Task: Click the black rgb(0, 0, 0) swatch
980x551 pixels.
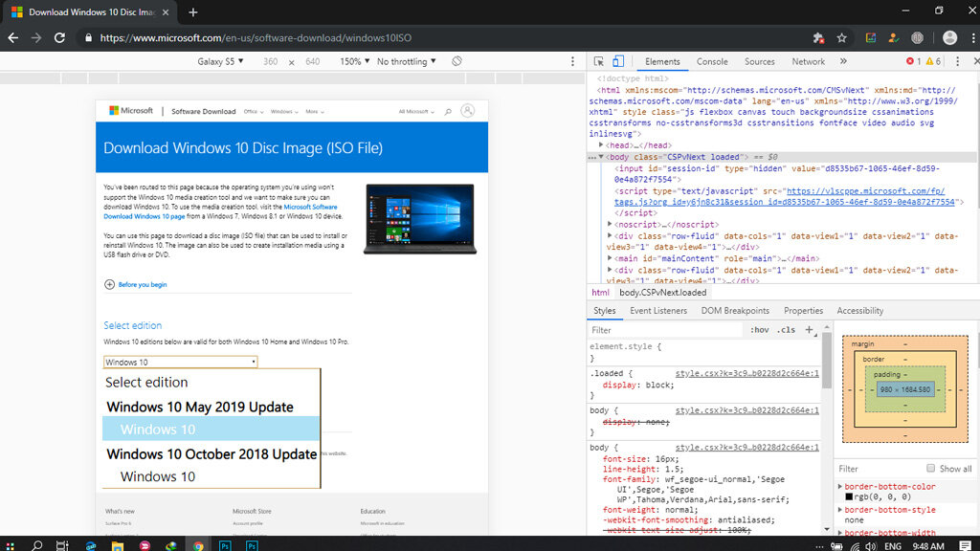Action: click(849, 496)
